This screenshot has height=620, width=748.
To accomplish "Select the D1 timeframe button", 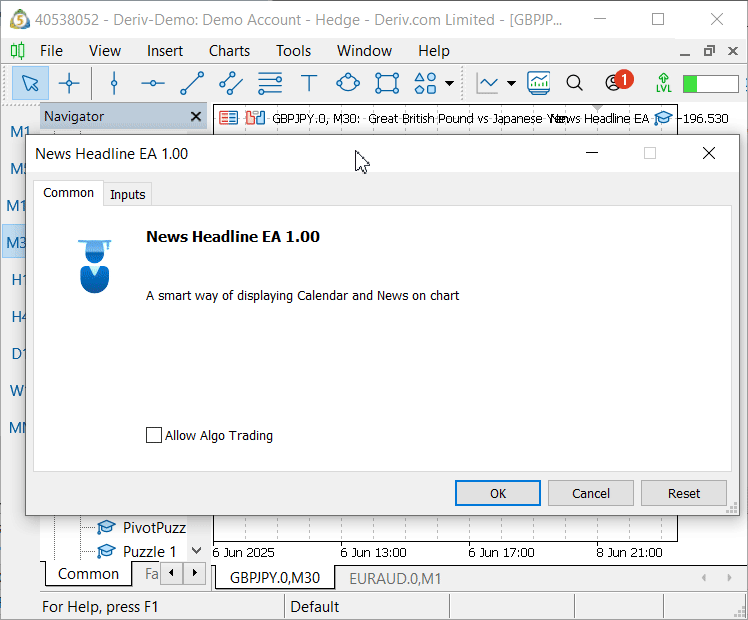I will pyautogui.click(x=18, y=353).
